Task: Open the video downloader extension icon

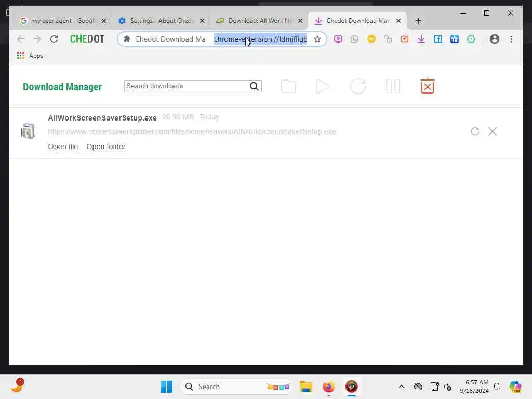Action: (404, 39)
